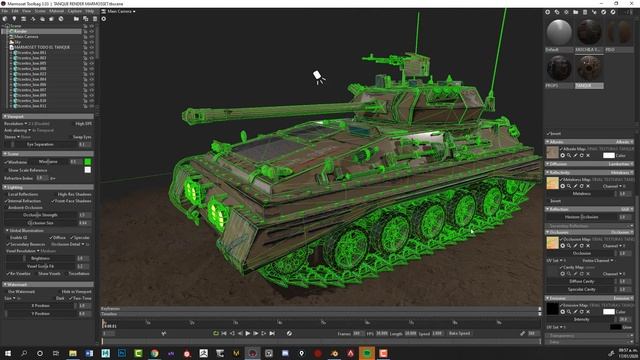Open the View menu
The image size is (640, 360).
(x=27, y=11)
